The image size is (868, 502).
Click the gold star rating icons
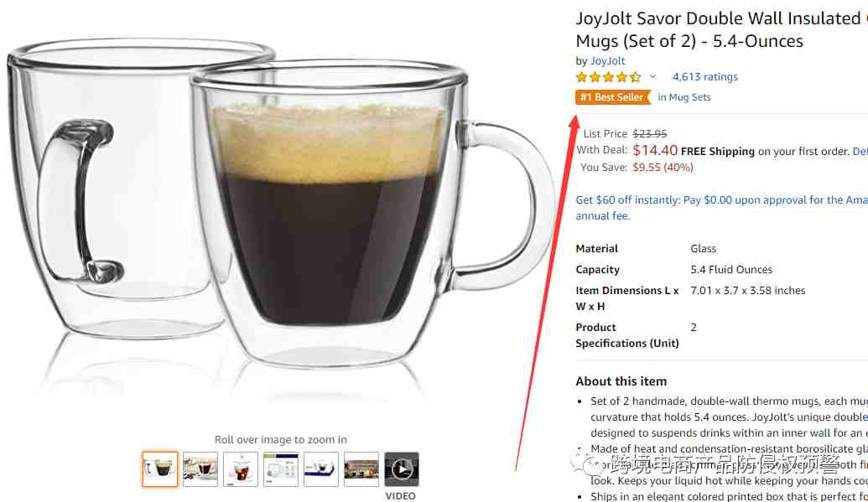click(608, 77)
